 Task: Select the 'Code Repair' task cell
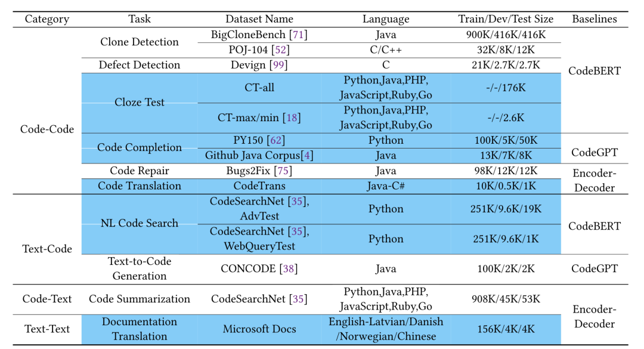[140, 171]
